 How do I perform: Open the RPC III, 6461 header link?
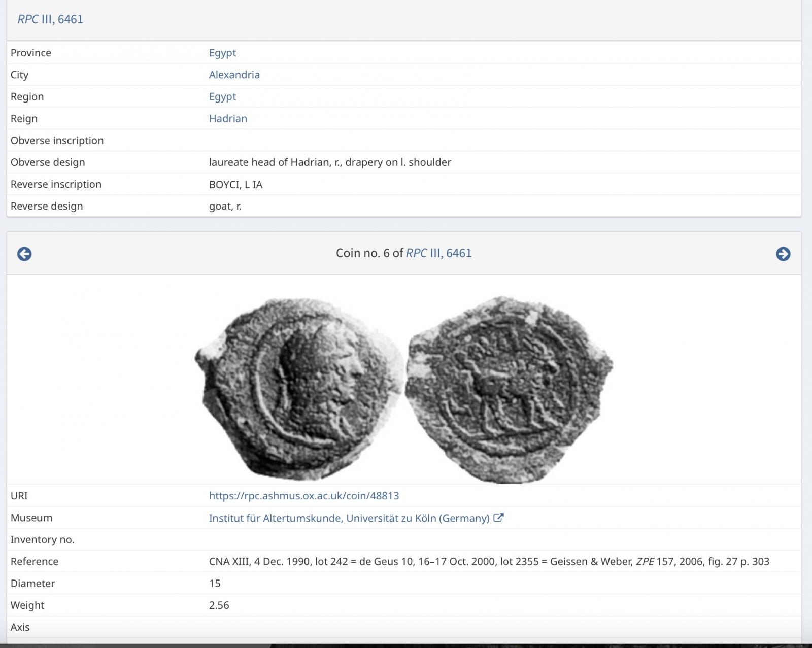[x=50, y=19]
